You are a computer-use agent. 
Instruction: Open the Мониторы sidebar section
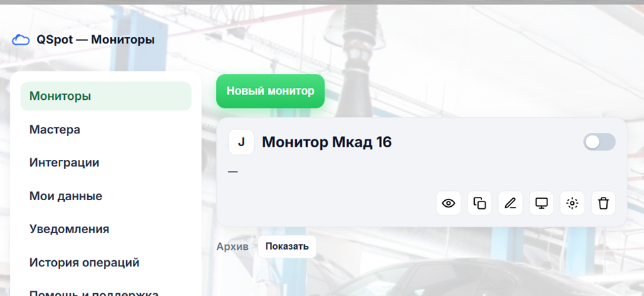106,96
